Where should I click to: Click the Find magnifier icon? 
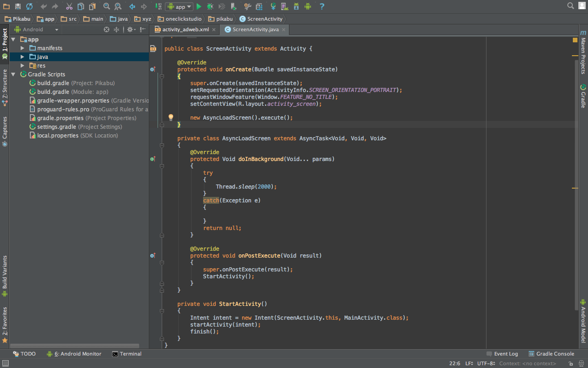[x=107, y=6]
